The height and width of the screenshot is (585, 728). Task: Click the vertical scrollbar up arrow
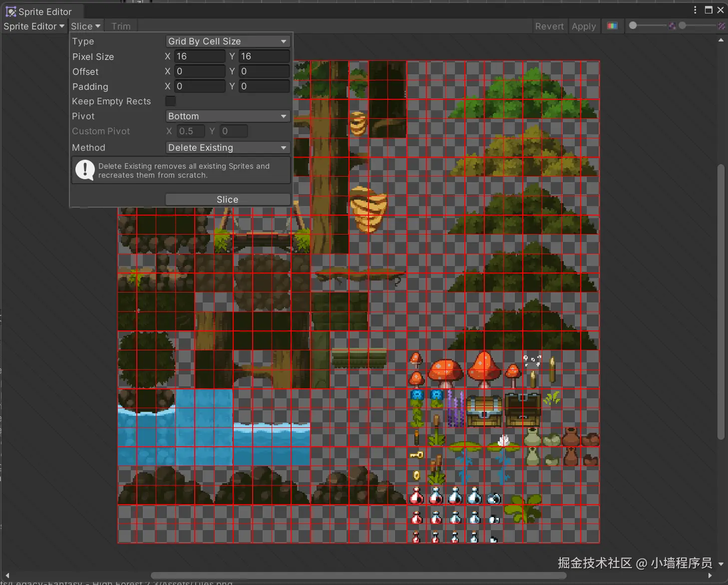click(x=721, y=40)
